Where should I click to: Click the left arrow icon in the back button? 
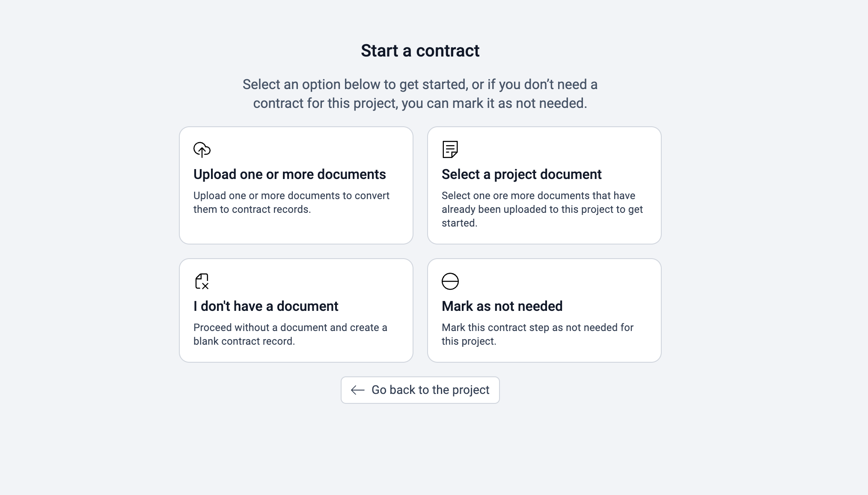358,390
